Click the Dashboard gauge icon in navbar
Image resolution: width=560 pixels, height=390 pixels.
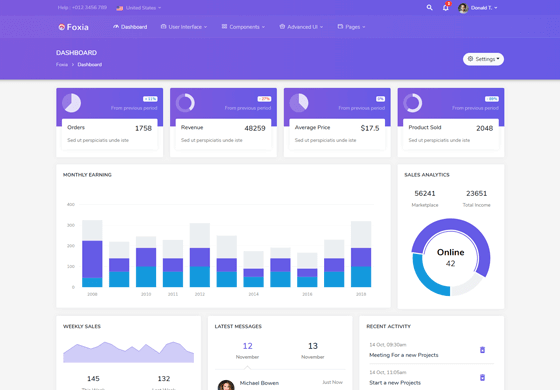[x=116, y=27]
